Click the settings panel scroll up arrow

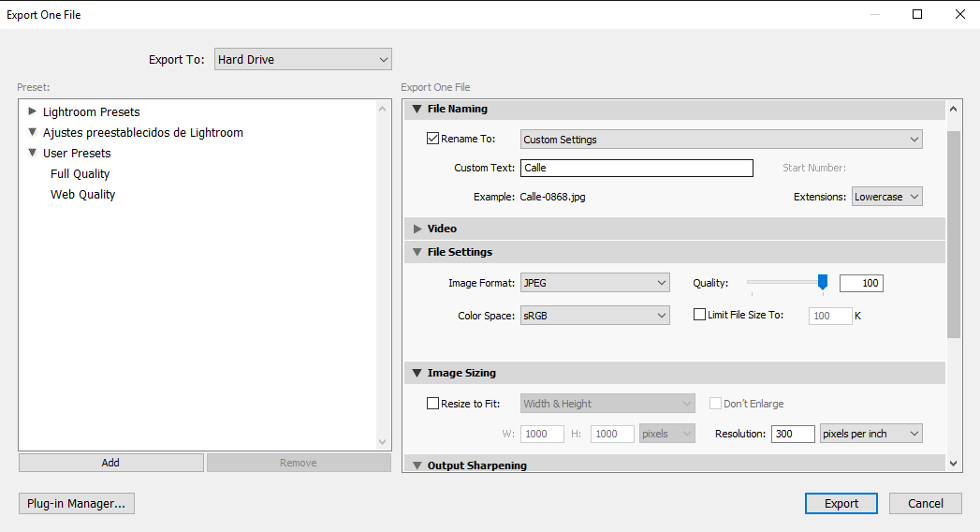click(x=953, y=109)
